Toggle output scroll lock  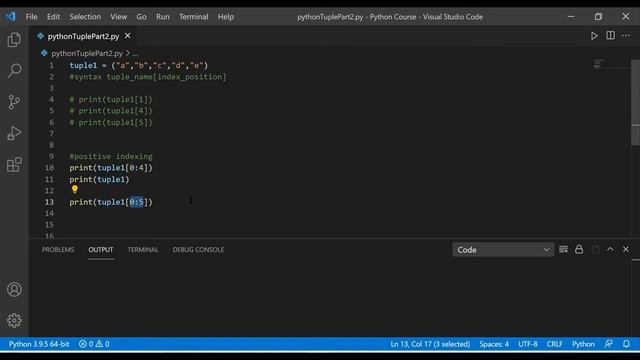coord(579,249)
